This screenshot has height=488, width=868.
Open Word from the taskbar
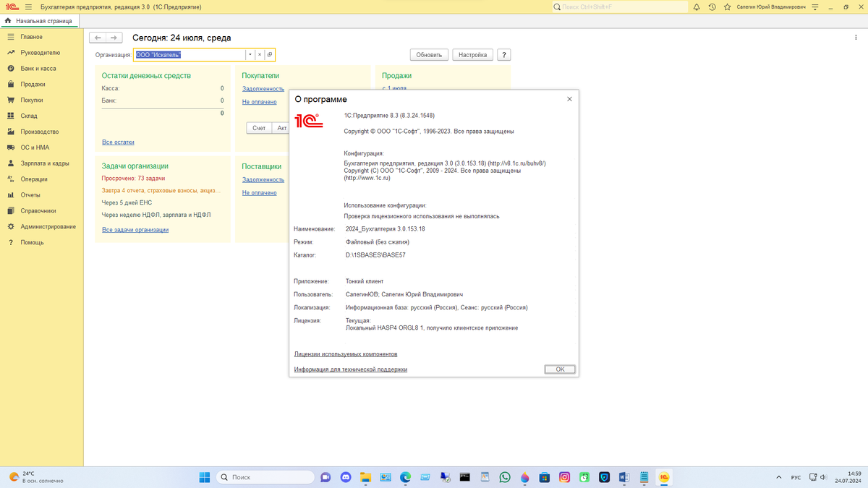point(624,477)
